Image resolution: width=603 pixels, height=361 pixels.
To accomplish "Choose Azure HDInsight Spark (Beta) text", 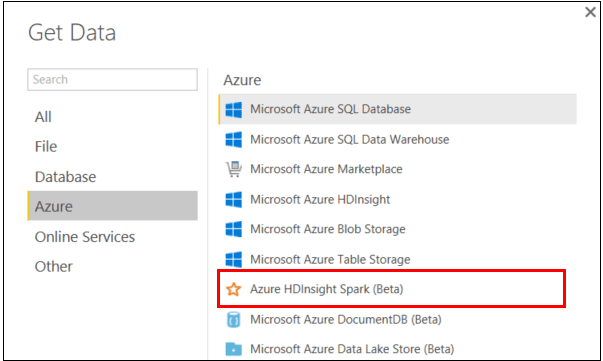I will [x=326, y=289].
